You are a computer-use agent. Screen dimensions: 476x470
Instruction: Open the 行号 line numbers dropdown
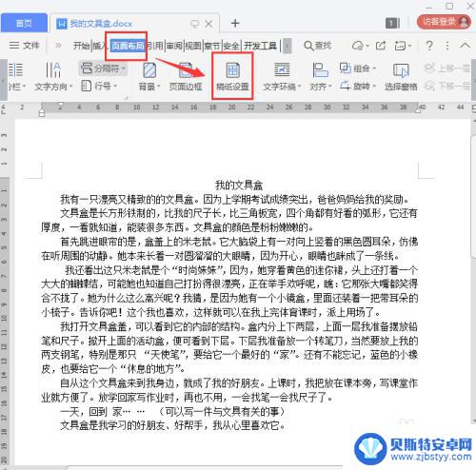point(99,86)
